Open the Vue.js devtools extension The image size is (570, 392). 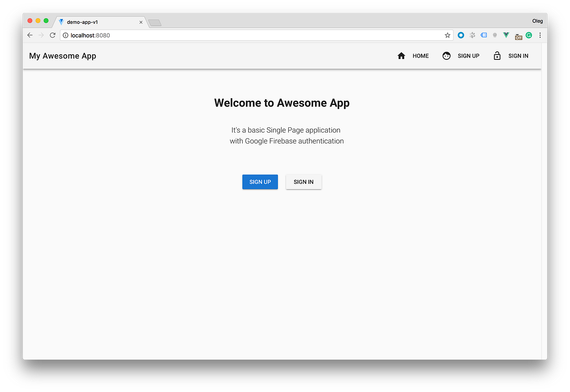click(506, 35)
